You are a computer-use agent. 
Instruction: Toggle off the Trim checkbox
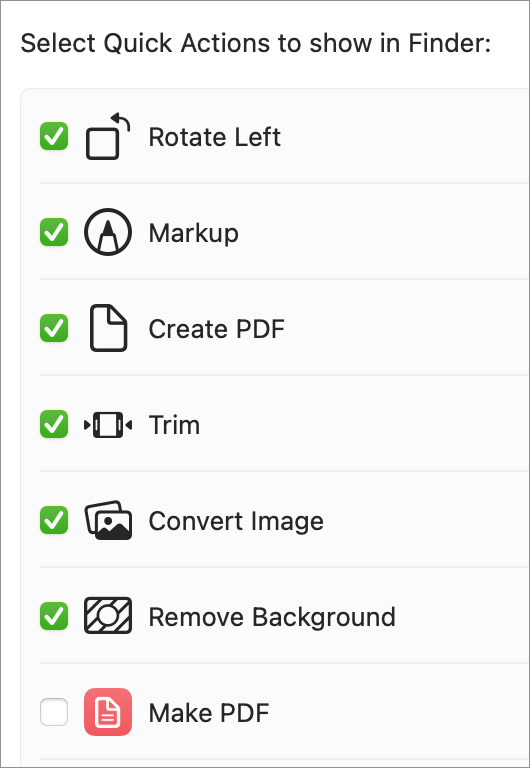(x=54, y=424)
